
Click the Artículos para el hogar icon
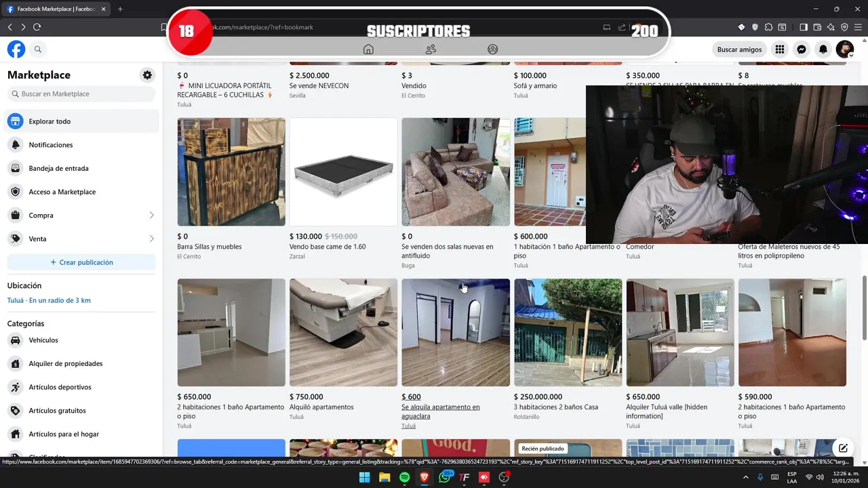click(x=16, y=434)
